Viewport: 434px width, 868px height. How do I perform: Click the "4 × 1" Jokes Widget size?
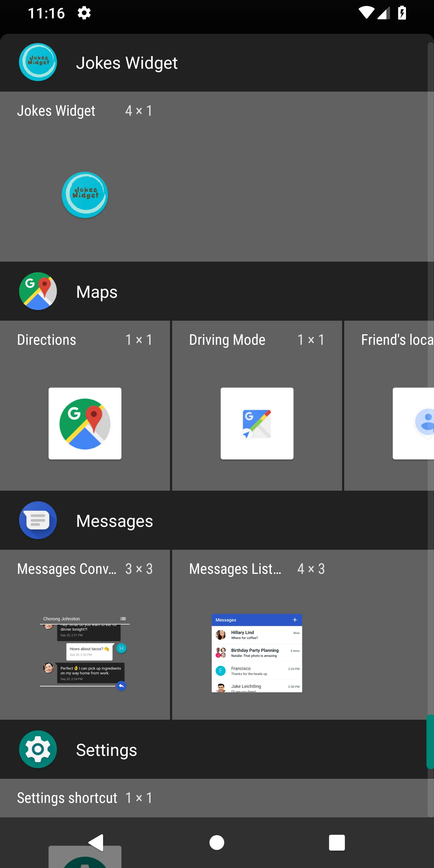coord(139,111)
